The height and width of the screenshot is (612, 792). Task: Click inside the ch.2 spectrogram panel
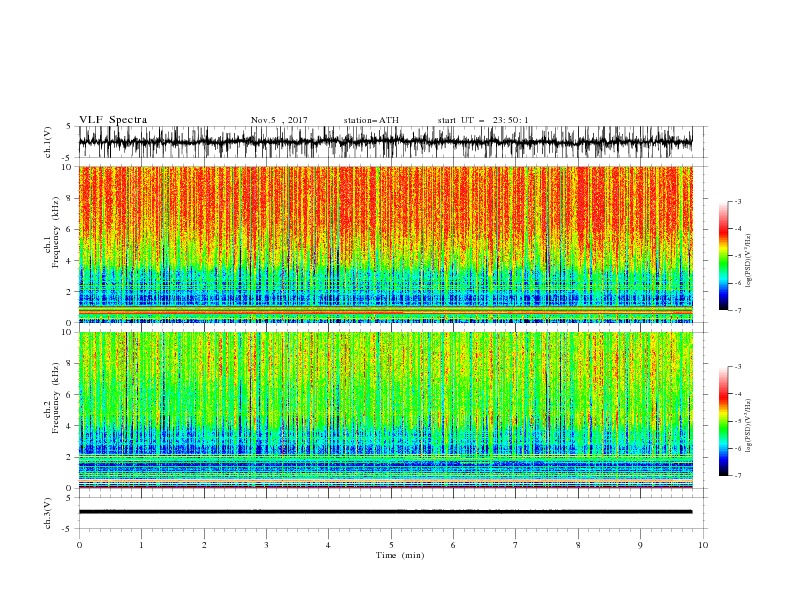point(385,410)
